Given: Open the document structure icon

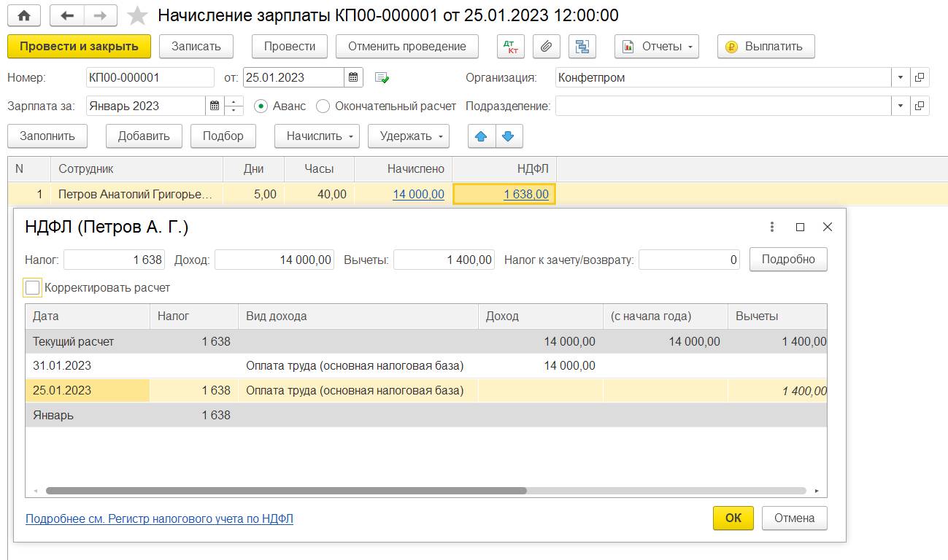Looking at the screenshot, I should point(582,47).
